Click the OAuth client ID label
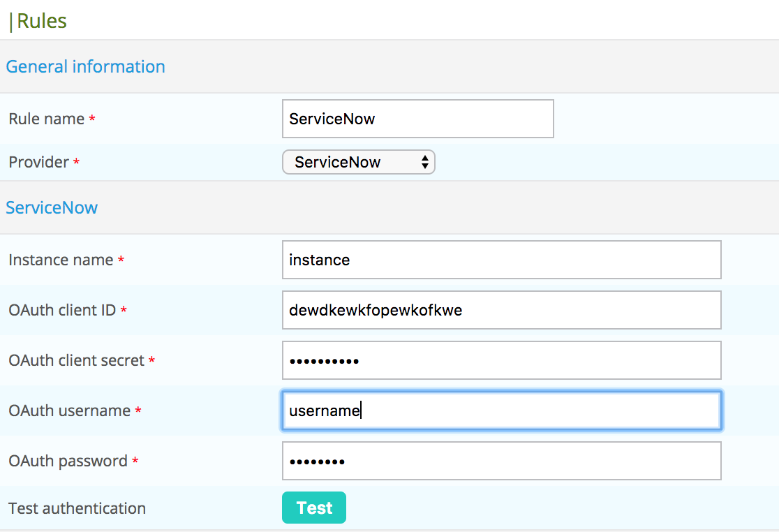Viewport: 779px width, 532px height. tap(63, 310)
